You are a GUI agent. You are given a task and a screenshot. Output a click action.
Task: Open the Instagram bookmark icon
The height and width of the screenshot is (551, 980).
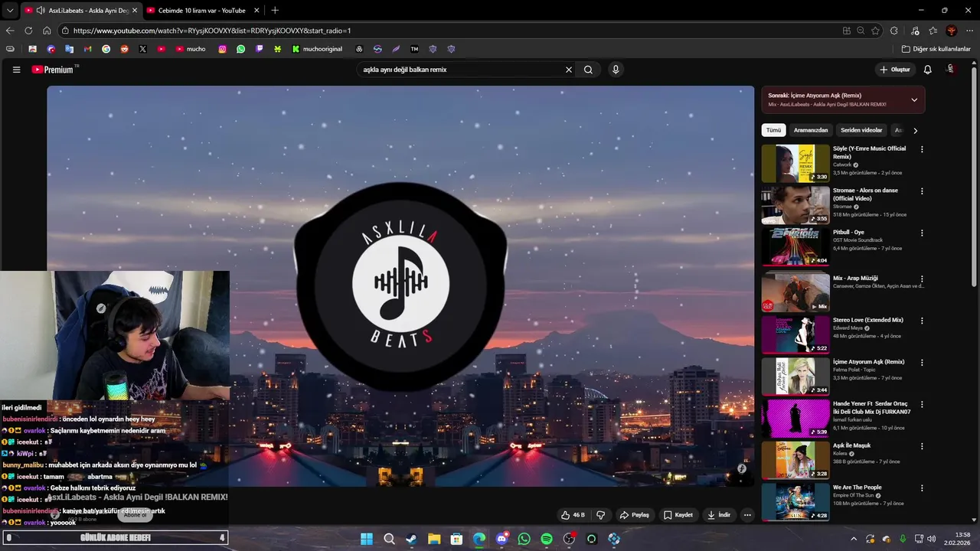223,49
